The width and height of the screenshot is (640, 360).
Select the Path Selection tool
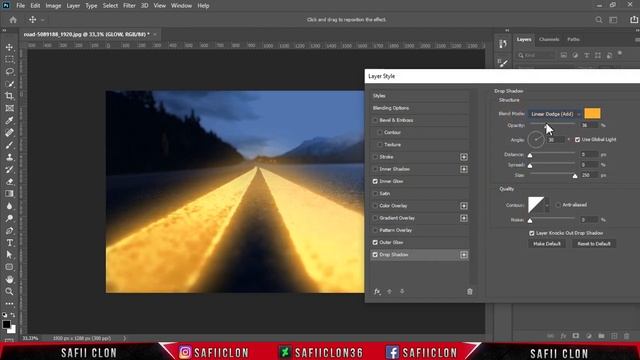coord(9,255)
